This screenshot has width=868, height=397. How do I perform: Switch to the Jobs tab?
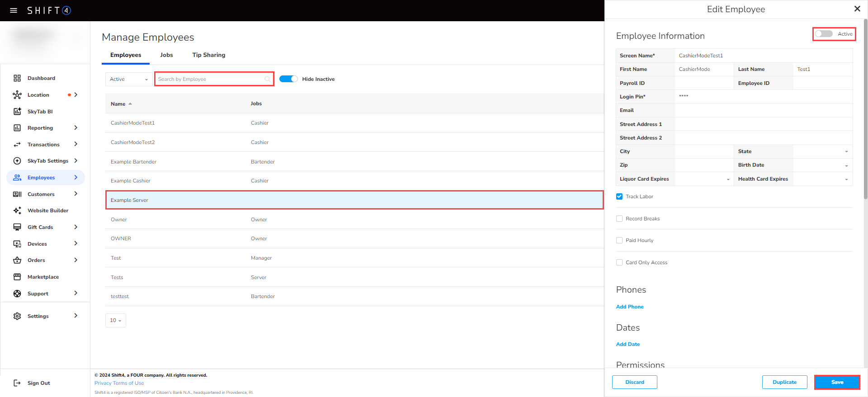click(166, 55)
